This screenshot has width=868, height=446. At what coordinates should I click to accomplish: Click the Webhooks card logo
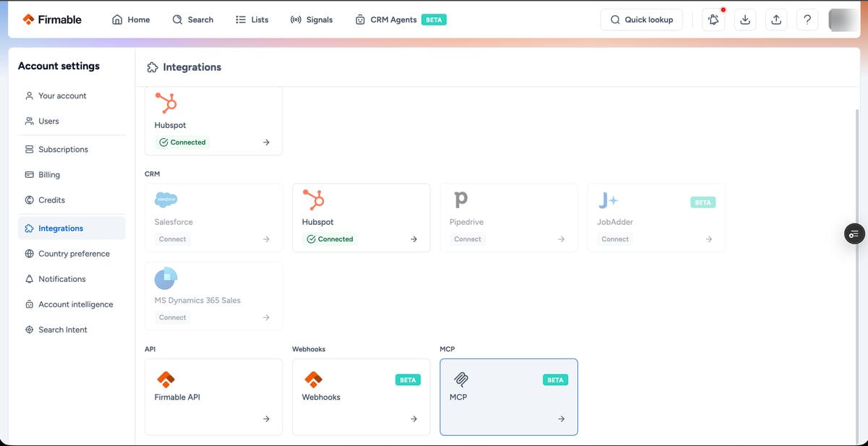[x=313, y=379]
